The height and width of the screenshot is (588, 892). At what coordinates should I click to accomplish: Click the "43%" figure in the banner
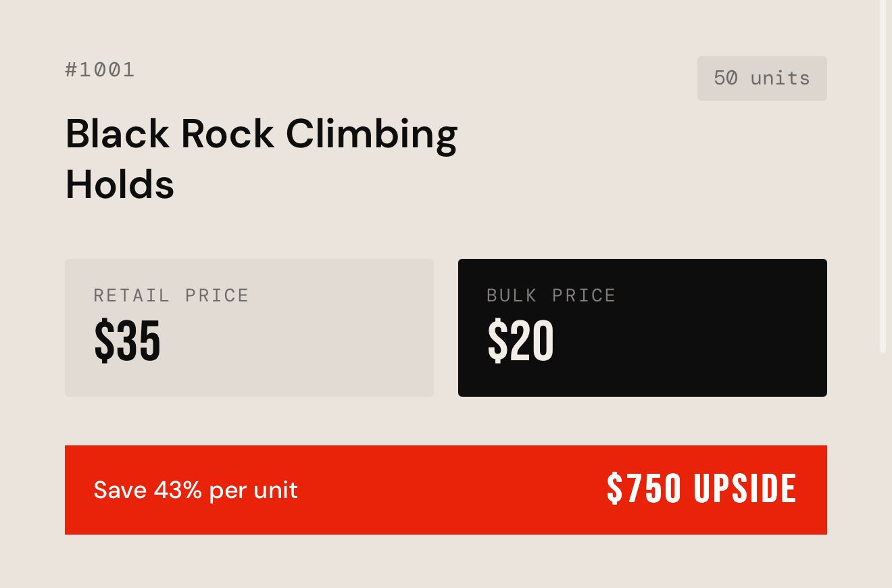[178, 490]
